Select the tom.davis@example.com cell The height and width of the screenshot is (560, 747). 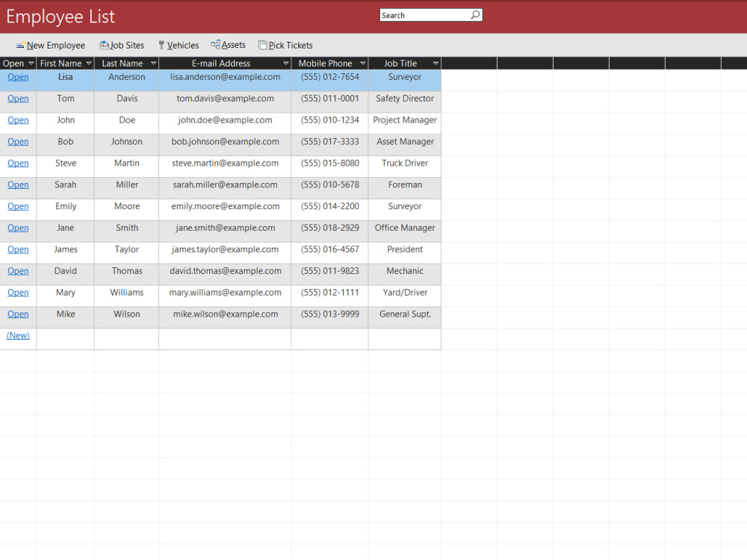pos(225,102)
